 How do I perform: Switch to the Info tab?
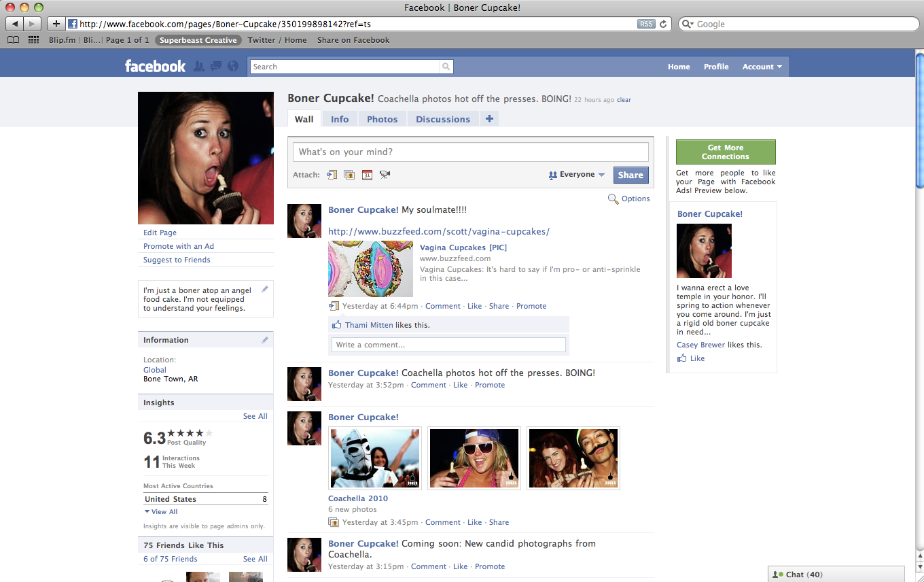click(340, 119)
